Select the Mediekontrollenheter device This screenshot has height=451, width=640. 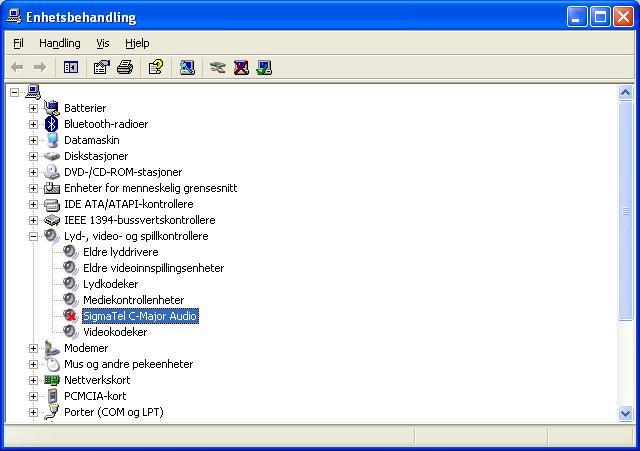click(x=133, y=300)
